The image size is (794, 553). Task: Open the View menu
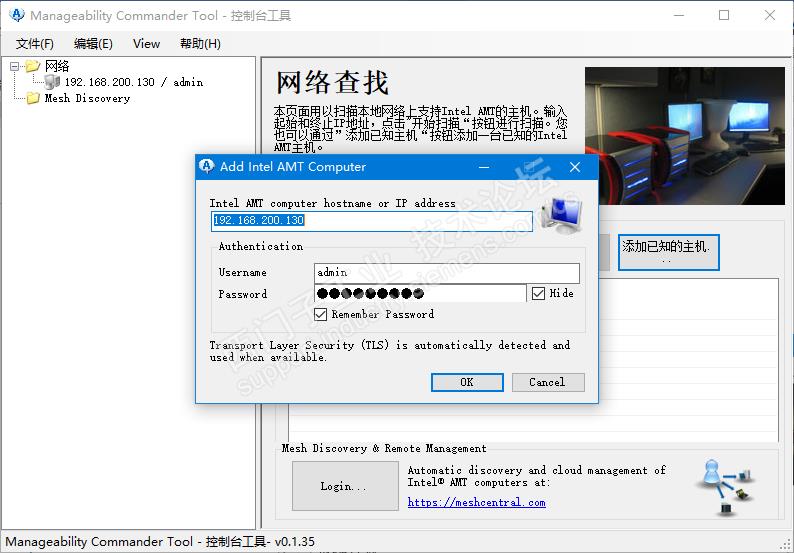[146, 44]
